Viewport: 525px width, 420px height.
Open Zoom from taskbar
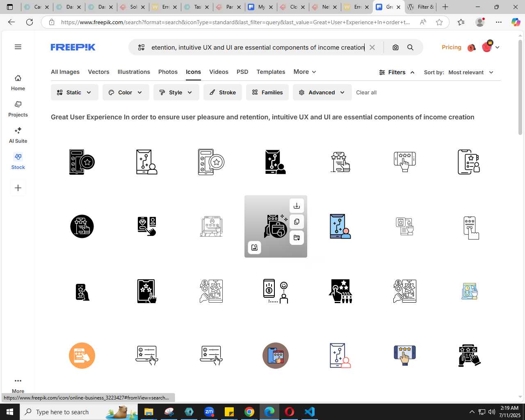(209, 412)
